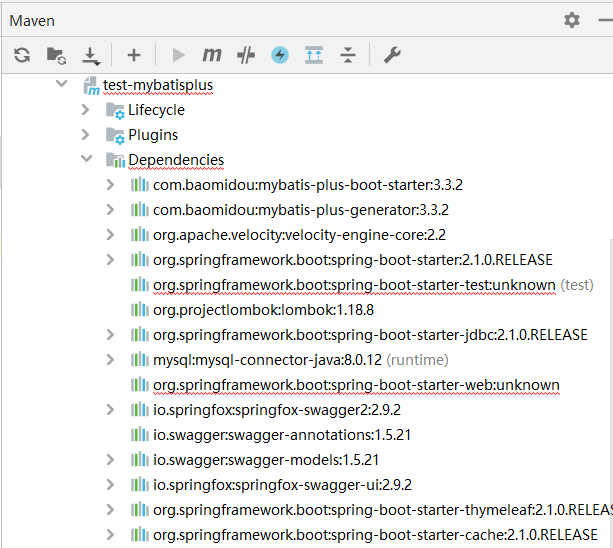The image size is (613, 548).
Task: Run Maven build play icon
Action: [178, 55]
